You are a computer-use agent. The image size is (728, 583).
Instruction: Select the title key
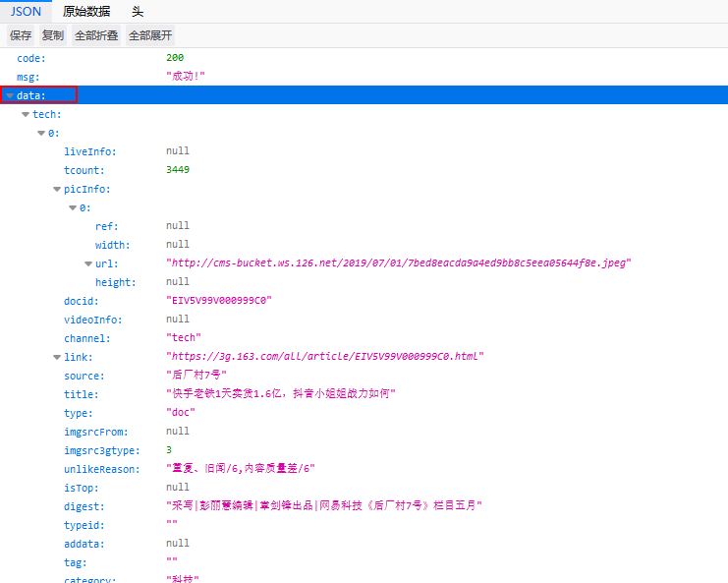(82, 394)
